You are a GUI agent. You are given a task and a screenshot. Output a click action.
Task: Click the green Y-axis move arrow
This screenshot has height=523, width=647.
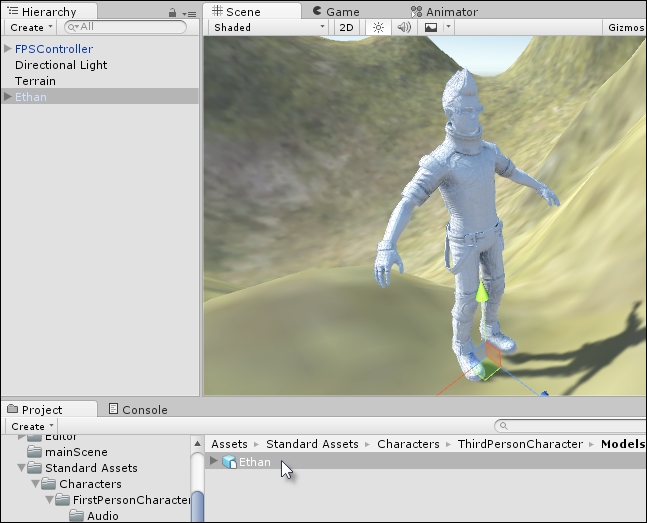click(481, 293)
